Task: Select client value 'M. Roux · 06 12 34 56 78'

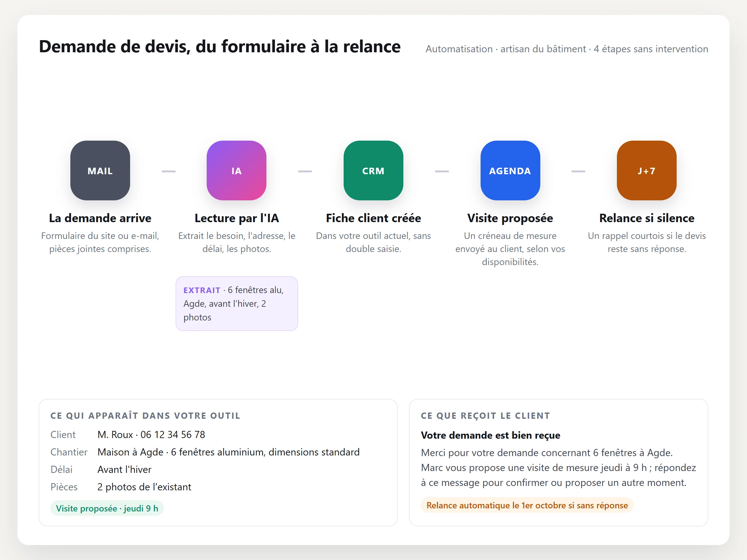Action: point(151,434)
